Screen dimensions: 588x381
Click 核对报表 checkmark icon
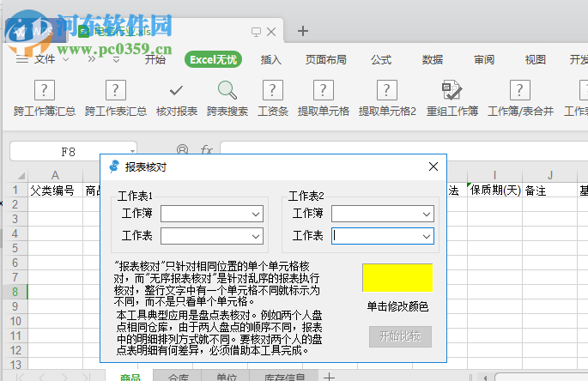pyautogui.click(x=176, y=90)
